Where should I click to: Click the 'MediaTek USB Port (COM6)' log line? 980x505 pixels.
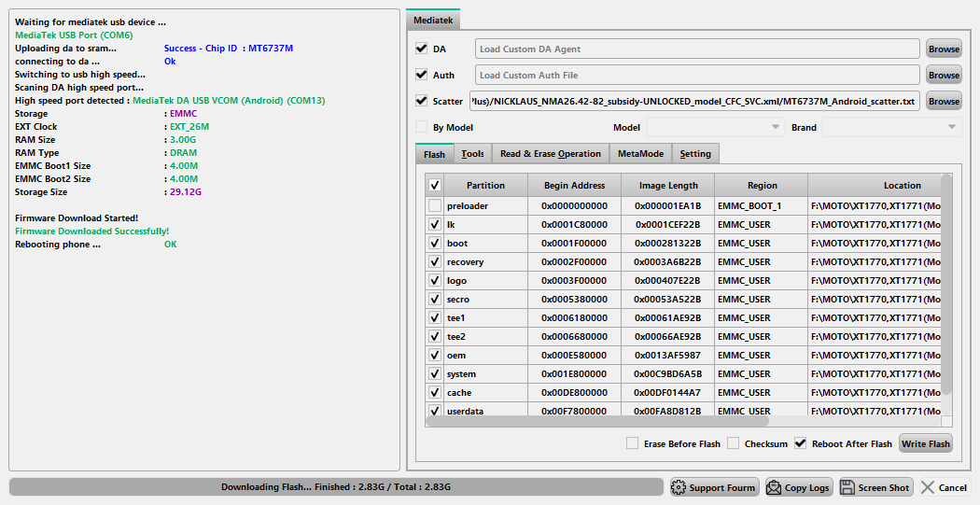pyautogui.click(x=74, y=35)
